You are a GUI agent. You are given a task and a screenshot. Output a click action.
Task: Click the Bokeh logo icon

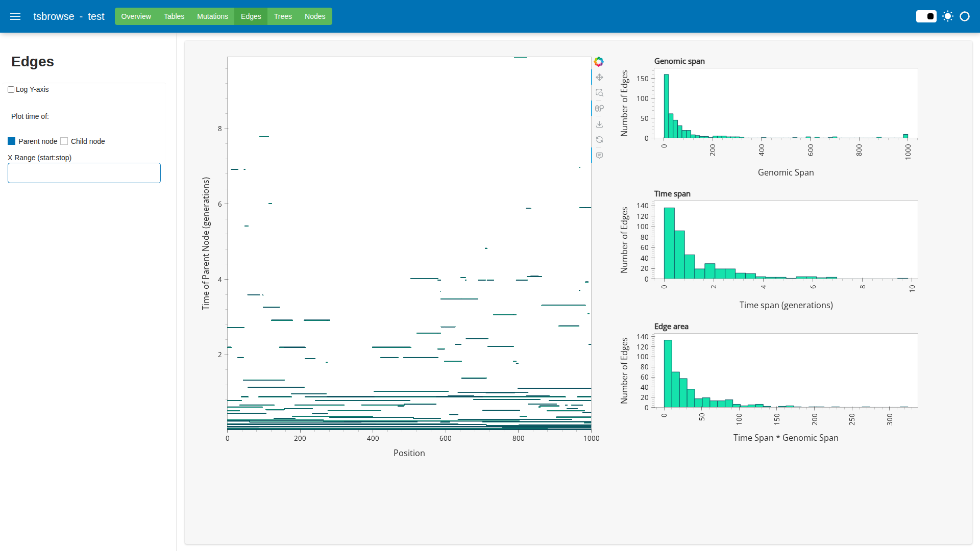pos(599,62)
